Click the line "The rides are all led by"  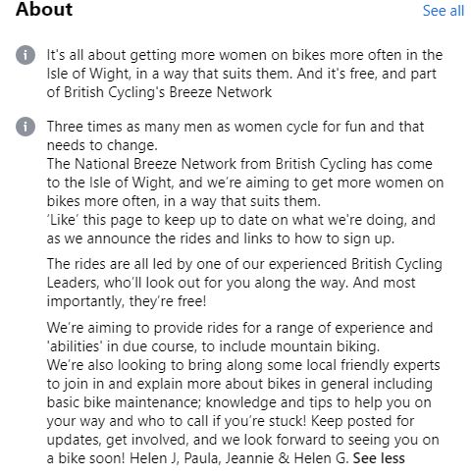(244, 264)
